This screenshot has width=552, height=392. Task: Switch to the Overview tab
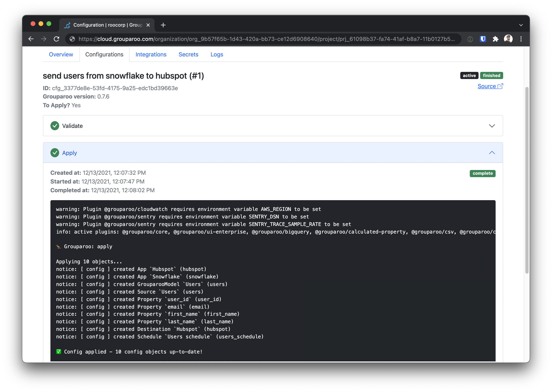click(61, 55)
